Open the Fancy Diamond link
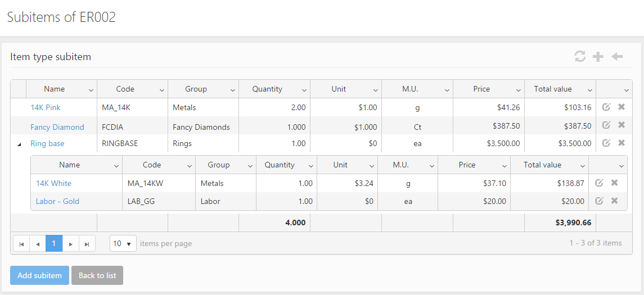Image resolution: width=644 pixels, height=295 pixels. click(57, 127)
